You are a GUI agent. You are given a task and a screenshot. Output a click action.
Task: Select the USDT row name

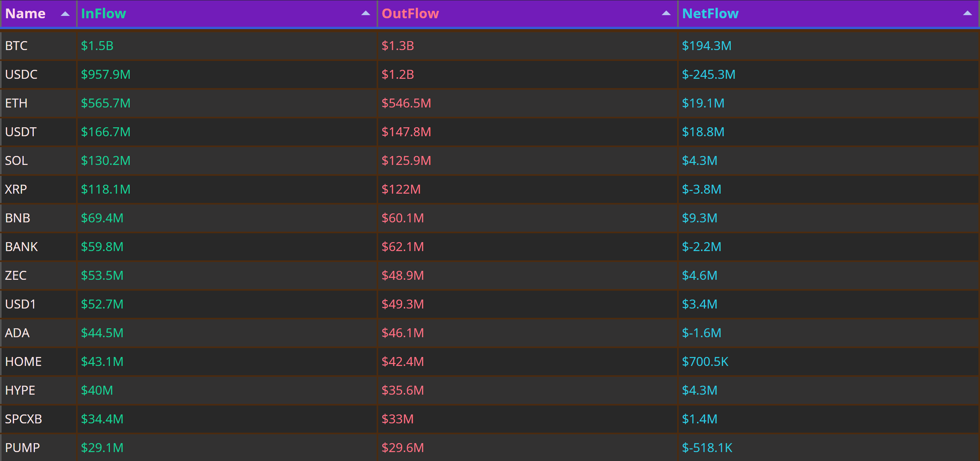(21, 132)
